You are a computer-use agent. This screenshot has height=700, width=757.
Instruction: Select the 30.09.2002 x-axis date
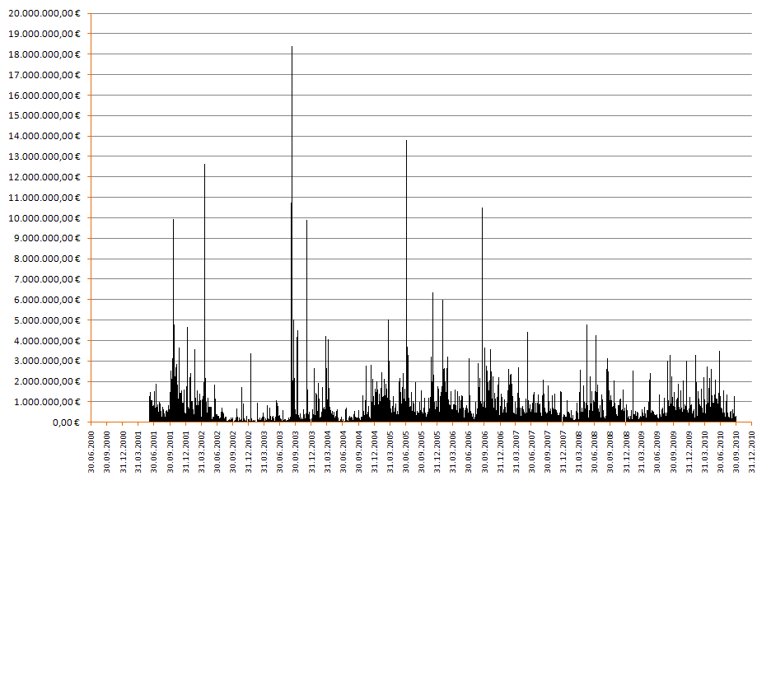tap(233, 452)
